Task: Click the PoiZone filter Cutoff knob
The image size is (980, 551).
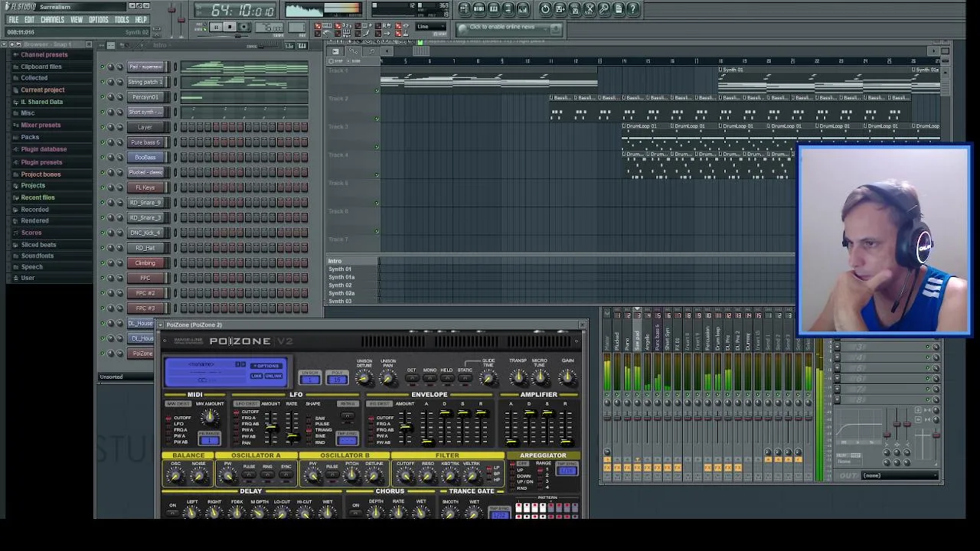Action: click(x=406, y=477)
